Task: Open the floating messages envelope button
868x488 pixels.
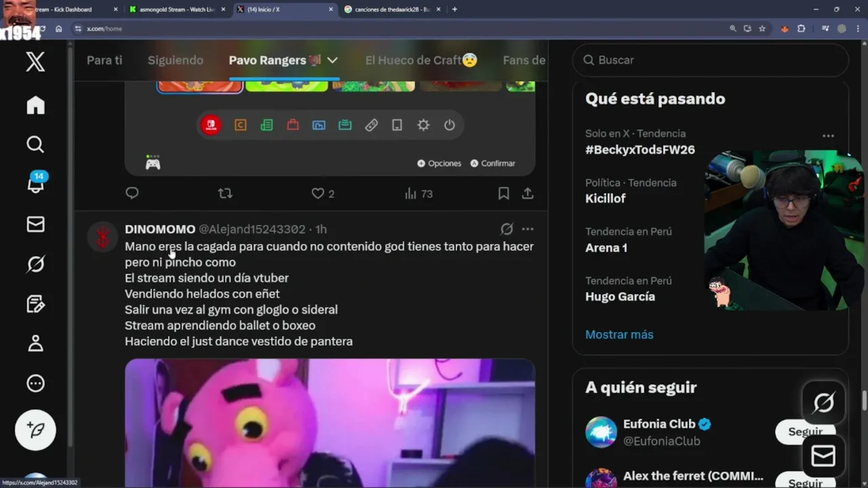Action: [x=823, y=456]
